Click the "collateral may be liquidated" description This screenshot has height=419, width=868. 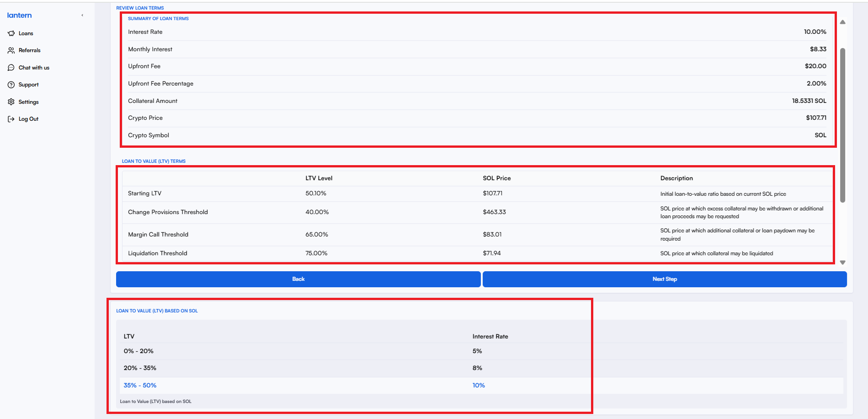pyautogui.click(x=717, y=253)
